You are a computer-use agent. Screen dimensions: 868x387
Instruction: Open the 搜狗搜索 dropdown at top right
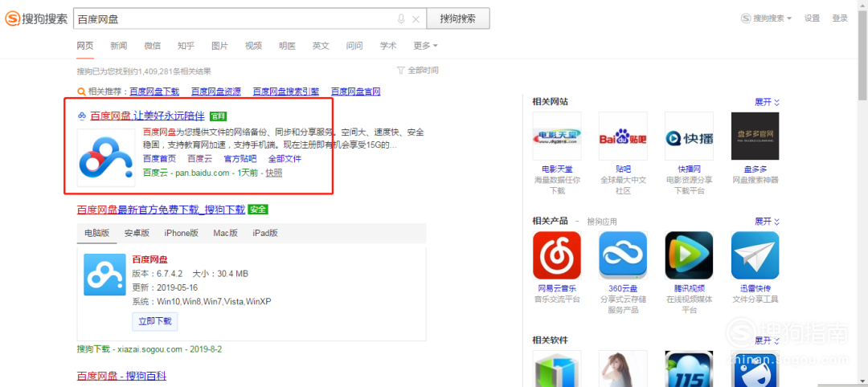coord(767,18)
